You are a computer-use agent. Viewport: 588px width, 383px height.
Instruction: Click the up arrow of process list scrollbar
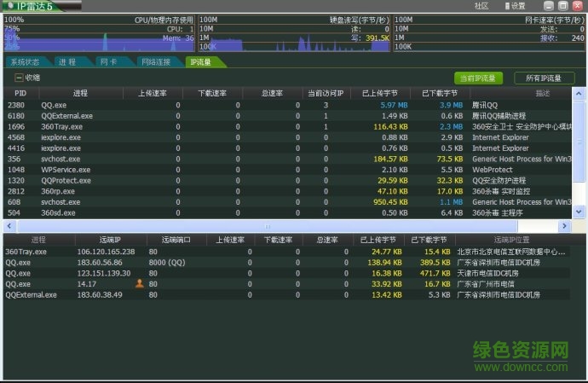pyautogui.click(x=579, y=94)
